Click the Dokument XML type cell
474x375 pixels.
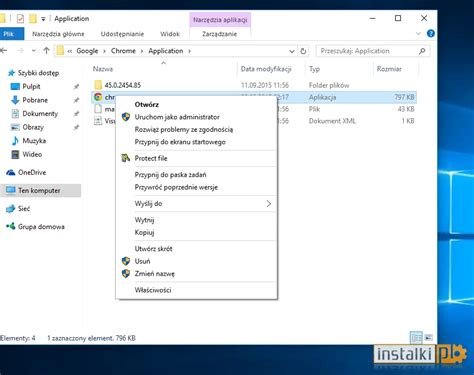332,121
